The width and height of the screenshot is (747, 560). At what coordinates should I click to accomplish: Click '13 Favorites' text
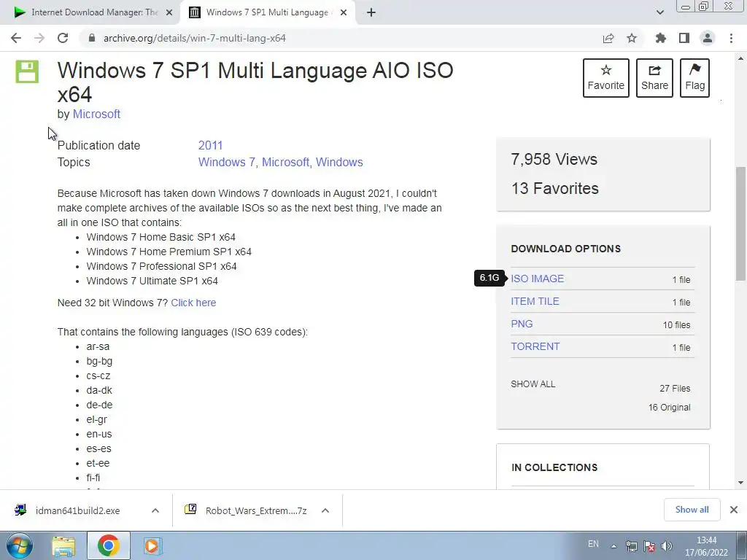555,189
